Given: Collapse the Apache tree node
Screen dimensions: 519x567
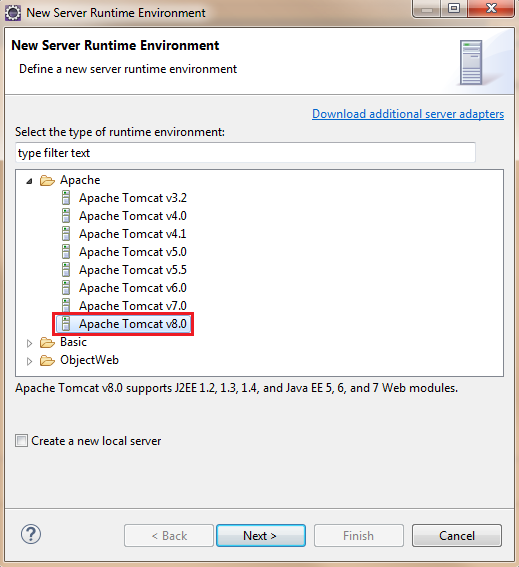Looking at the screenshot, I should coord(30,181).
